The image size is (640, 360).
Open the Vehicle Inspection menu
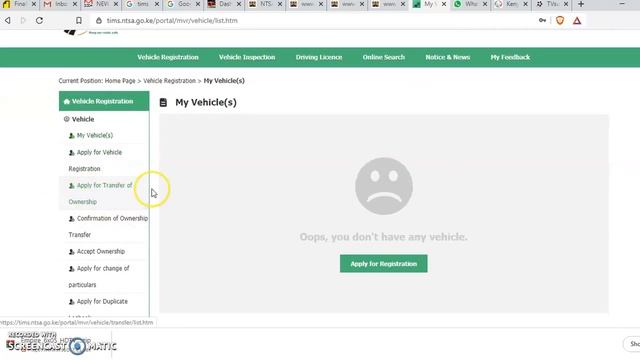click(x=247, y=58)
